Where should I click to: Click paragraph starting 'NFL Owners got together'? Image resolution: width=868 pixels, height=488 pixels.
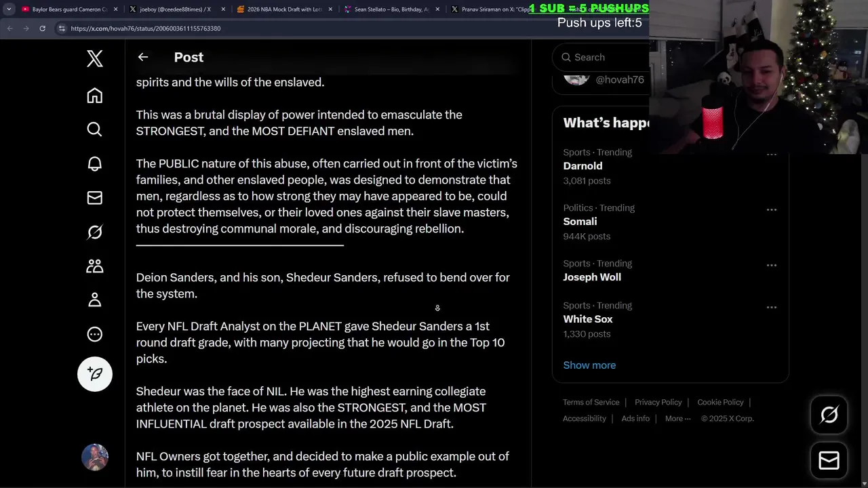323,464
